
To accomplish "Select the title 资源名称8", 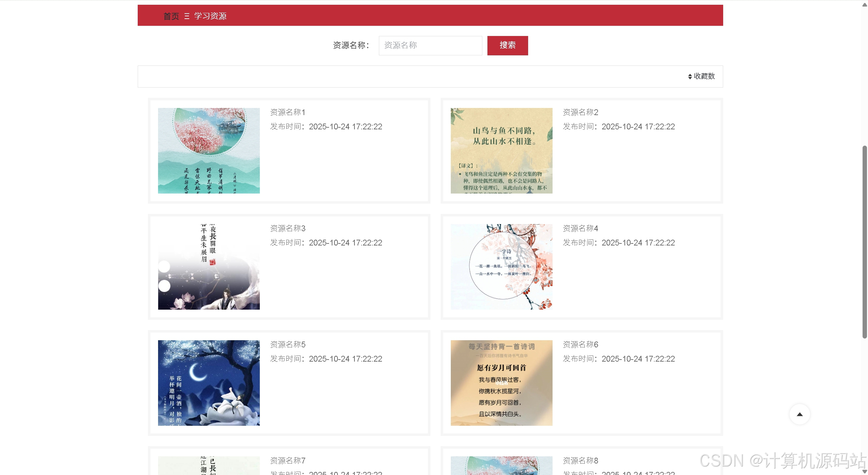I will (x=580, y=461).
